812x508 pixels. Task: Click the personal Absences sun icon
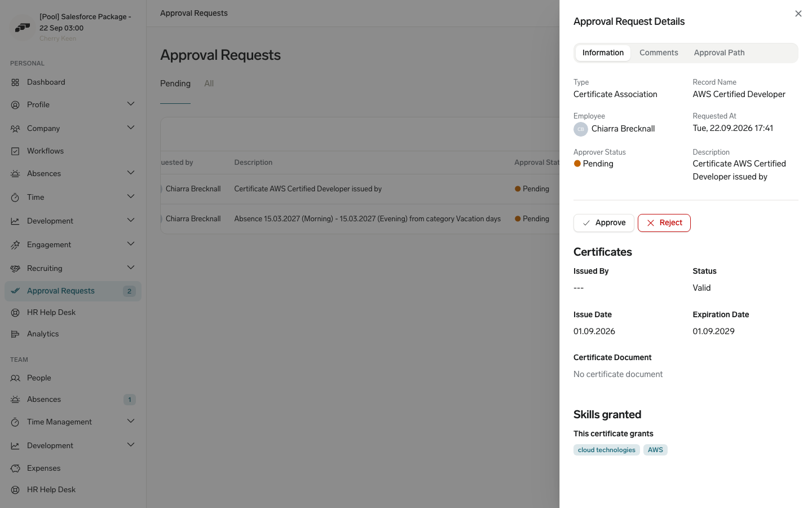coord(15,174)
